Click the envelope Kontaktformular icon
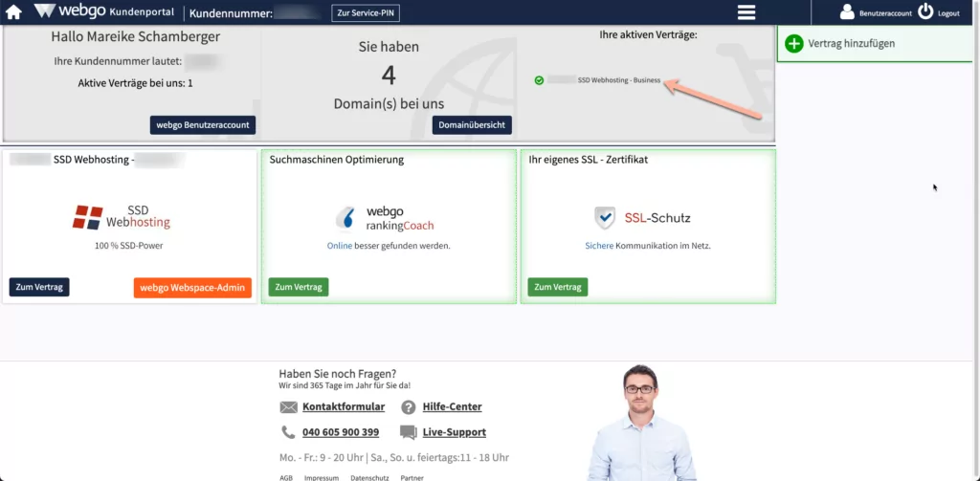This screenshot has width=980, height=481. 289,407
